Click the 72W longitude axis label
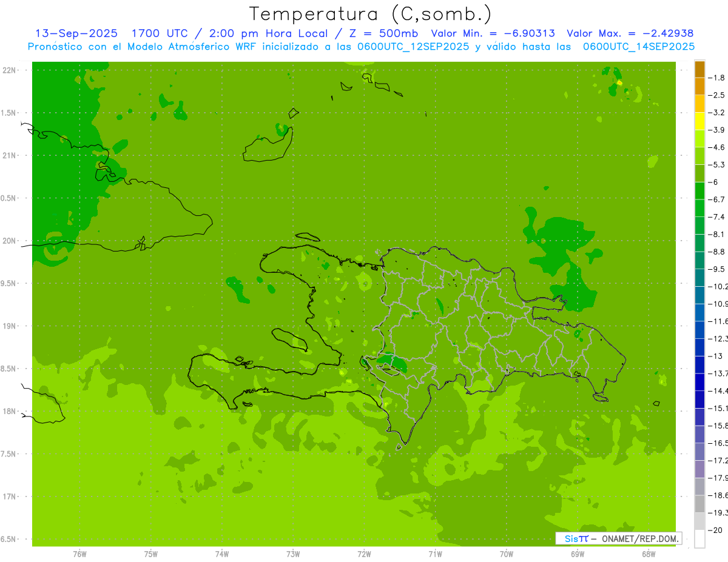728x562 pixels. coord(364,554)
